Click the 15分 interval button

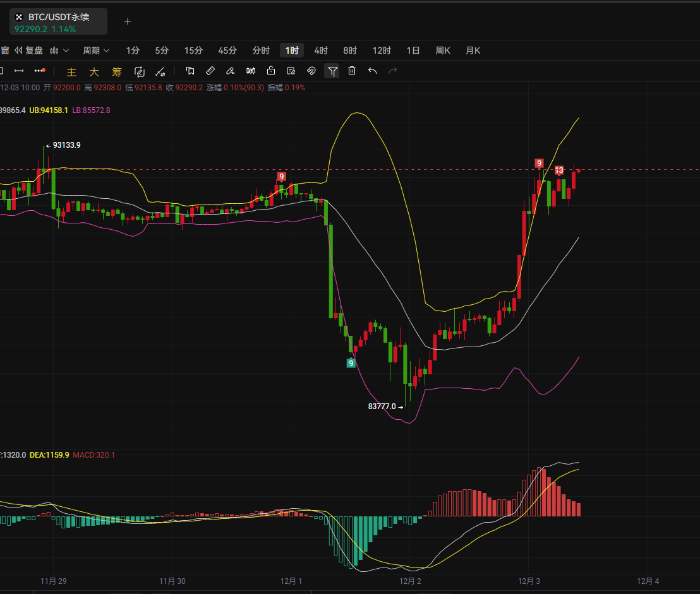pos(193,50)
